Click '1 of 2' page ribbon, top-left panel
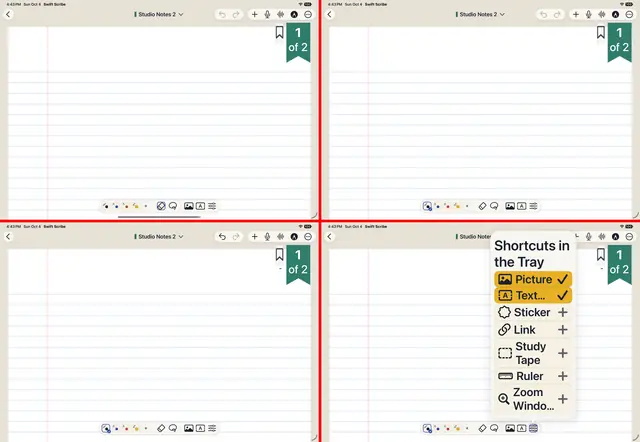 coord(298,42)
